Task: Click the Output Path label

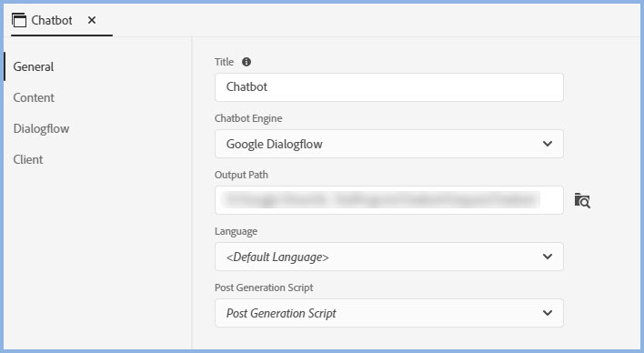Action: [241, 175]
